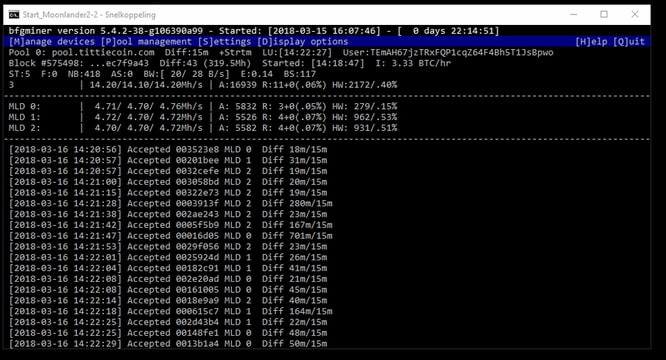This screenshot has height=360, width=666.
Task: Click the Start_Moonlander2-2 - Snelkoppeling window title
Action: click(89, 15)
